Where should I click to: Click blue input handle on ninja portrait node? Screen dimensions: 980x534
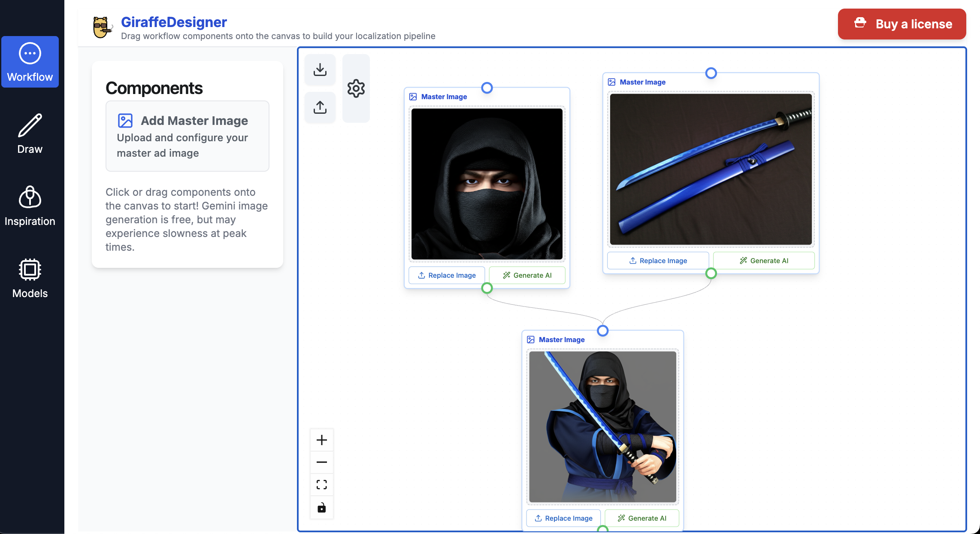[487, 88]
